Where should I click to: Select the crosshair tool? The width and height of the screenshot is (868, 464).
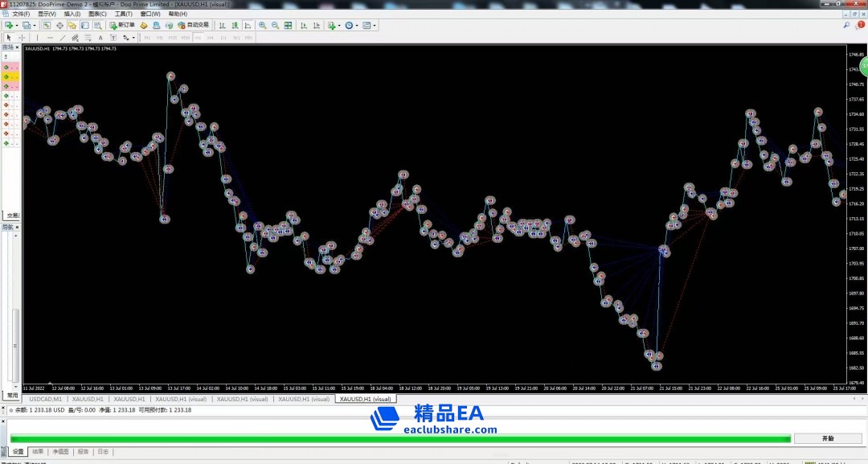[22, 38]
